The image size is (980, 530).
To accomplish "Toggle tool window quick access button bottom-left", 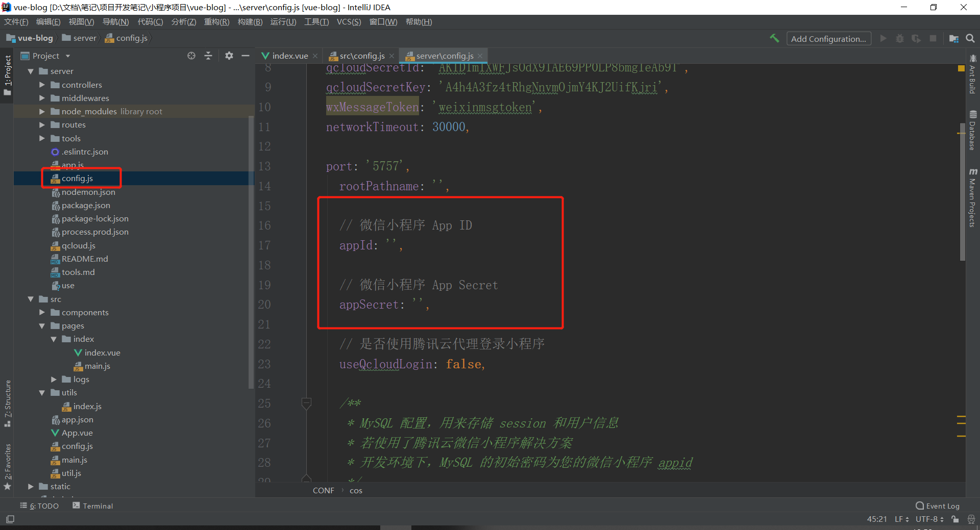I will [10, 519].
